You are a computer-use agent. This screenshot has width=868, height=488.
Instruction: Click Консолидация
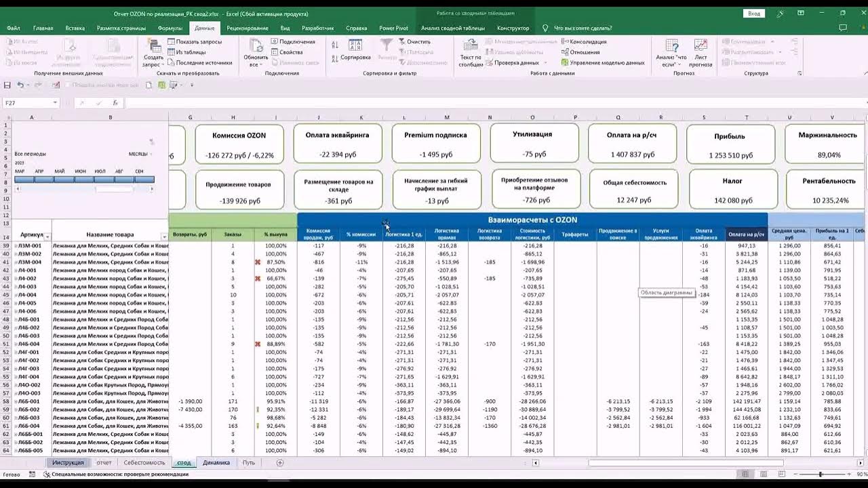point(584,41)
